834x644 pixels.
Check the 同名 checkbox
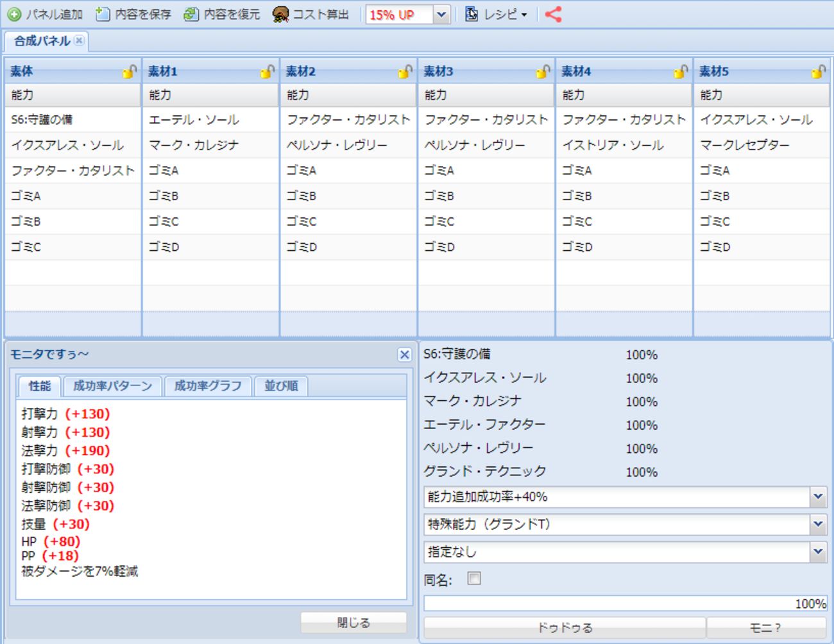tap(474, 579)
